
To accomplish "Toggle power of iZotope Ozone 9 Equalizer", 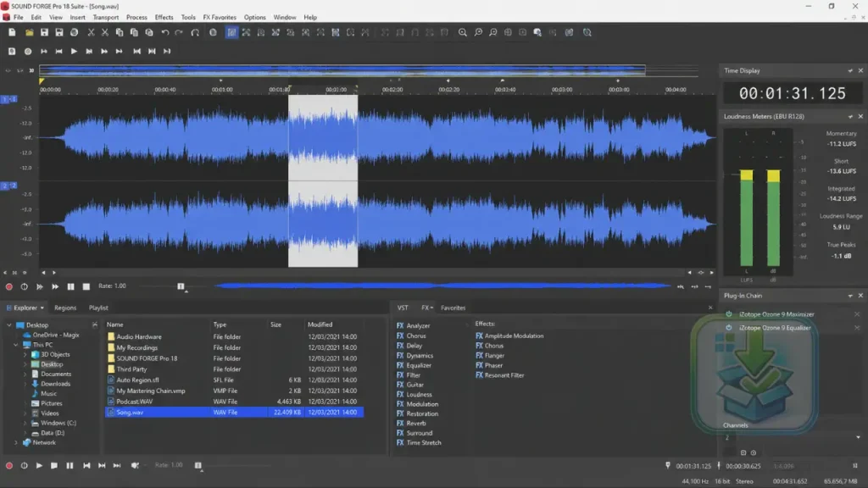I will (x=729, y=328).
